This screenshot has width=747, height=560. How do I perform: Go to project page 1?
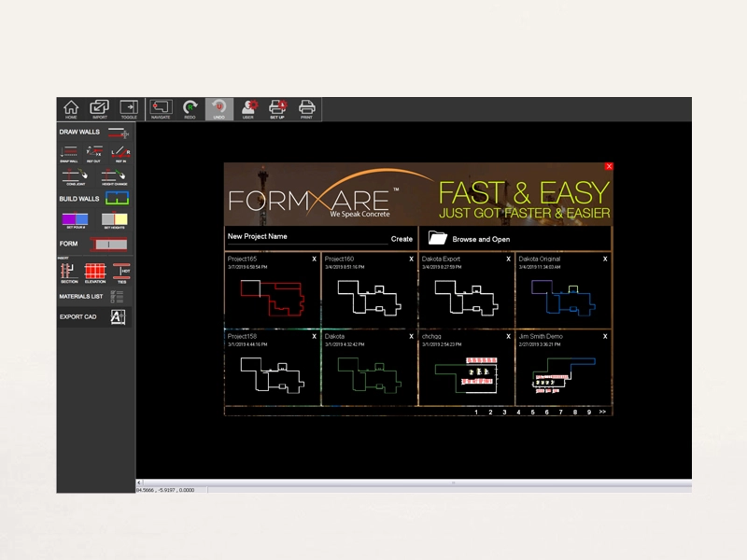[x=476, y=412]
